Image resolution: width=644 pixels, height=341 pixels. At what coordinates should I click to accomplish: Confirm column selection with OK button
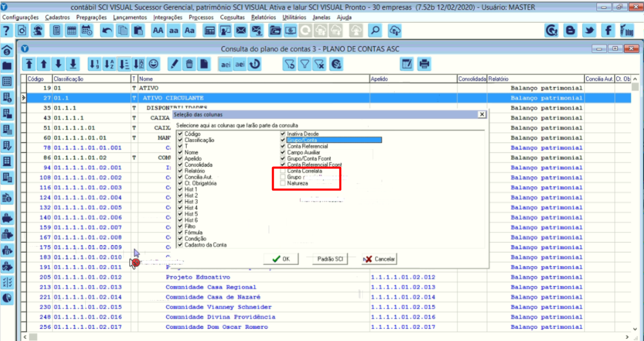pyautogui.click(x=281, y=259)
